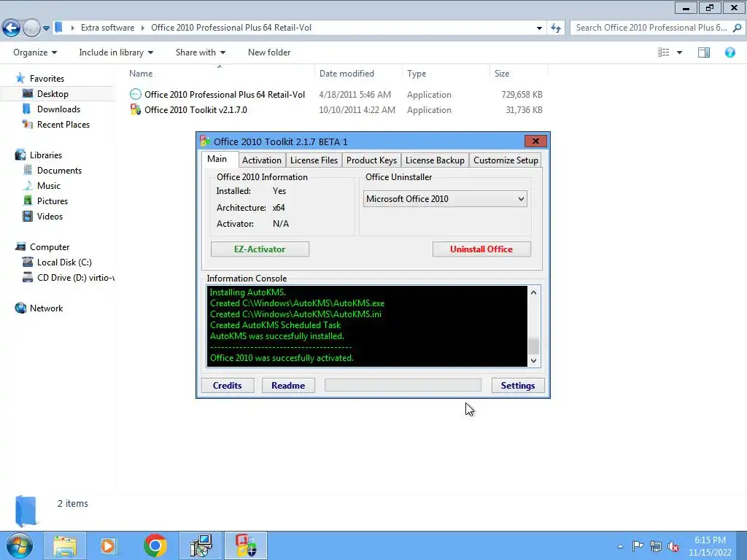This screenshot has width=747, height=560.
Task: Open the Explorer help icon
Action: click(729, 52)
